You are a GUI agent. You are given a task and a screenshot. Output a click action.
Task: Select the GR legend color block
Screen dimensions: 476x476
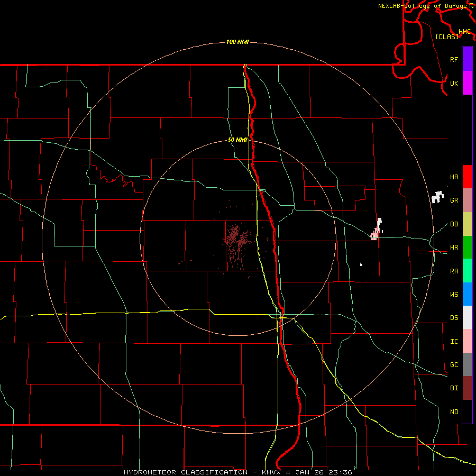click(467, 200)
